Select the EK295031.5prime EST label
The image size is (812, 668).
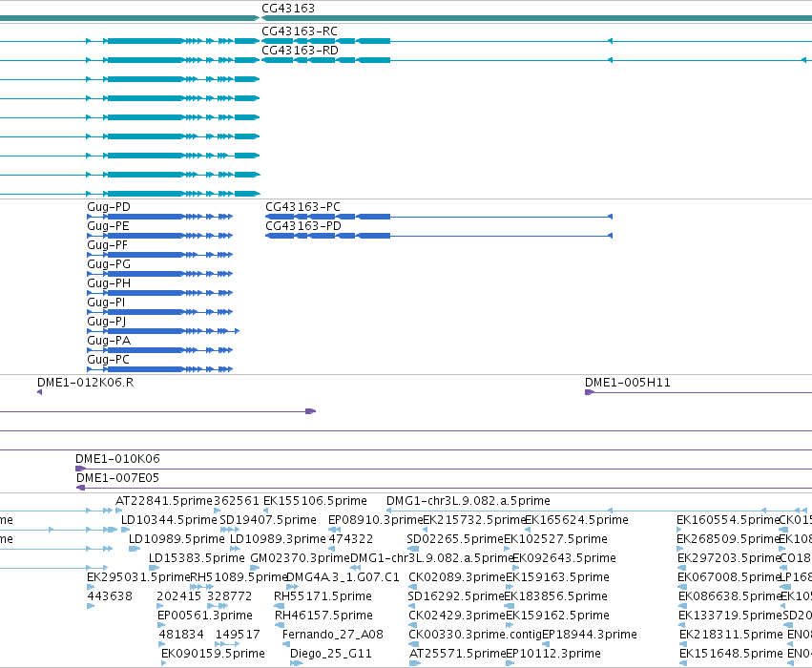[138, 577]
